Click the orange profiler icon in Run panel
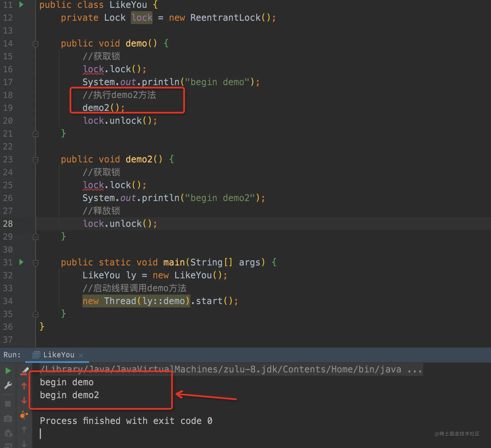 (24, 415)
